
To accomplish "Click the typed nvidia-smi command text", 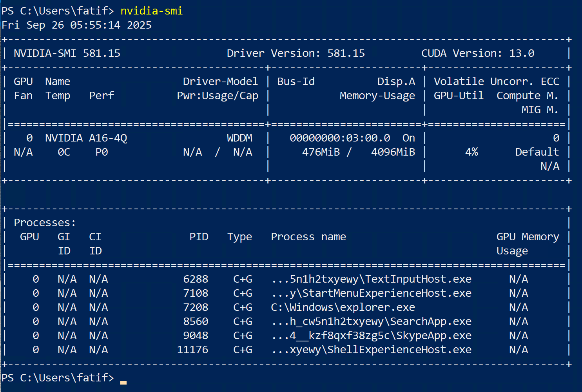I will [151, 11].
